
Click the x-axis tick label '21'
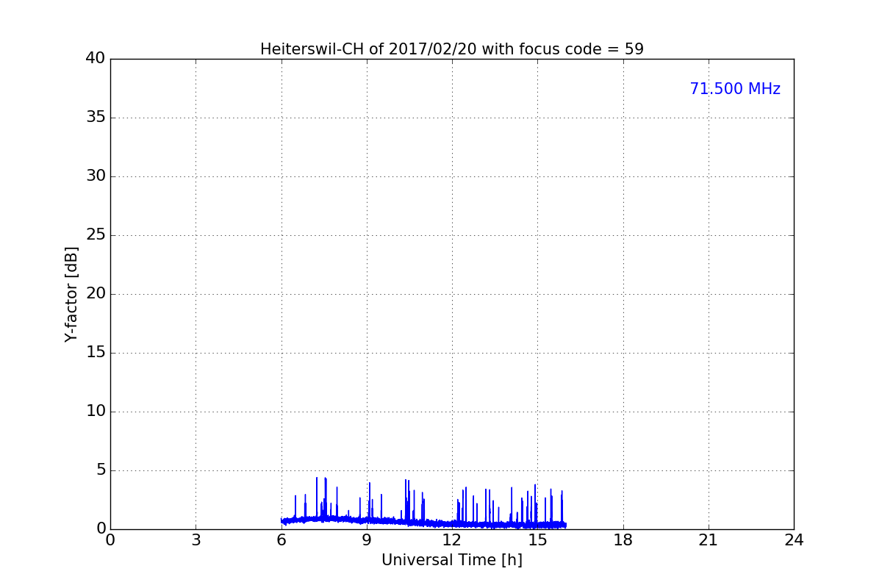[709, 540]
